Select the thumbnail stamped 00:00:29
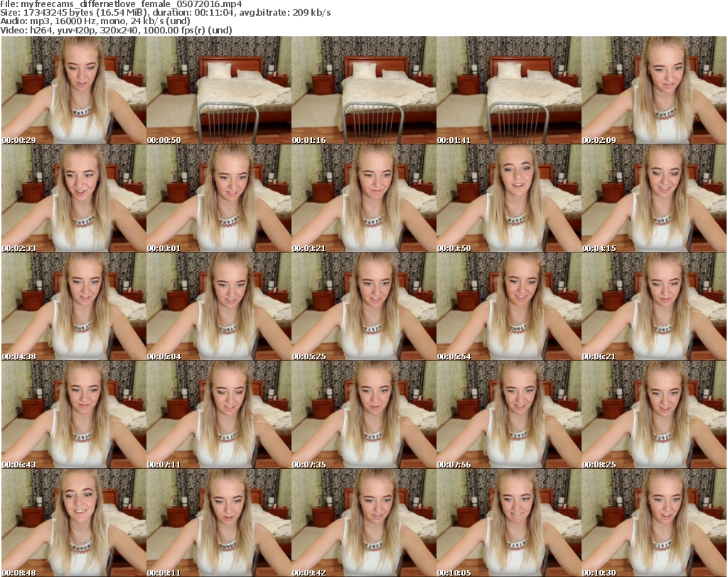Viewport: 728px width, 577px height. [x=74, y=90]
